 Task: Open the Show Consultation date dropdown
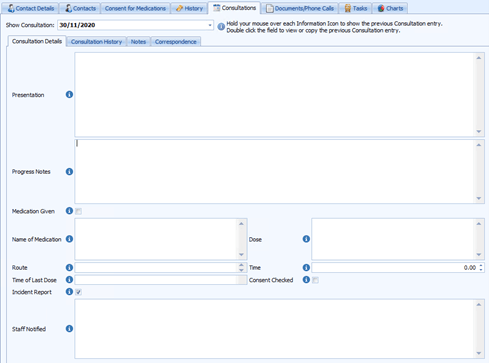[210, 25]
